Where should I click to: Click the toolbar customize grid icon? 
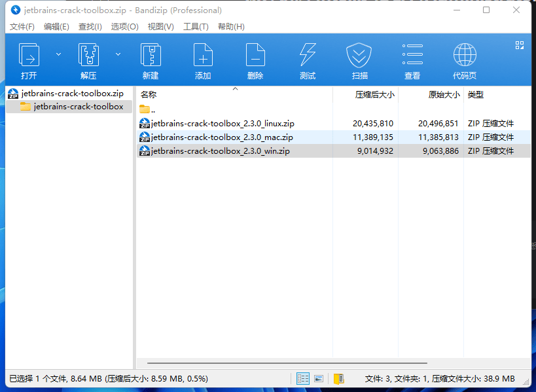[520, 45]
